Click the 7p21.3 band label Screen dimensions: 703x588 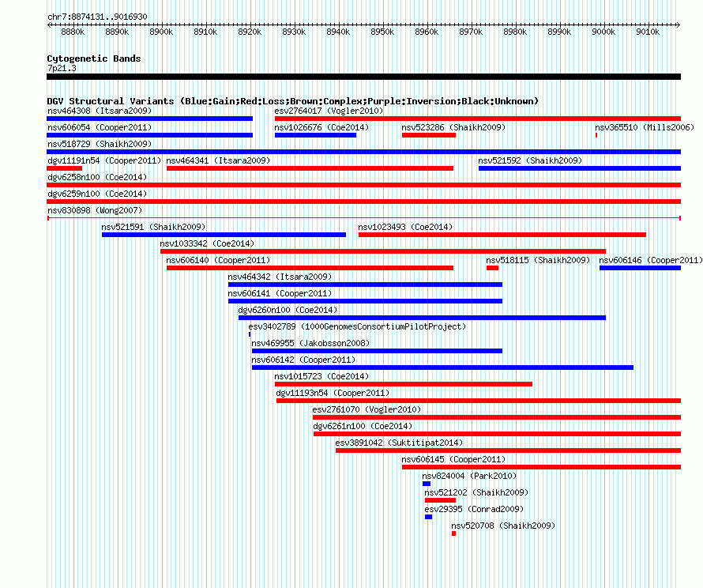[62, 68]
